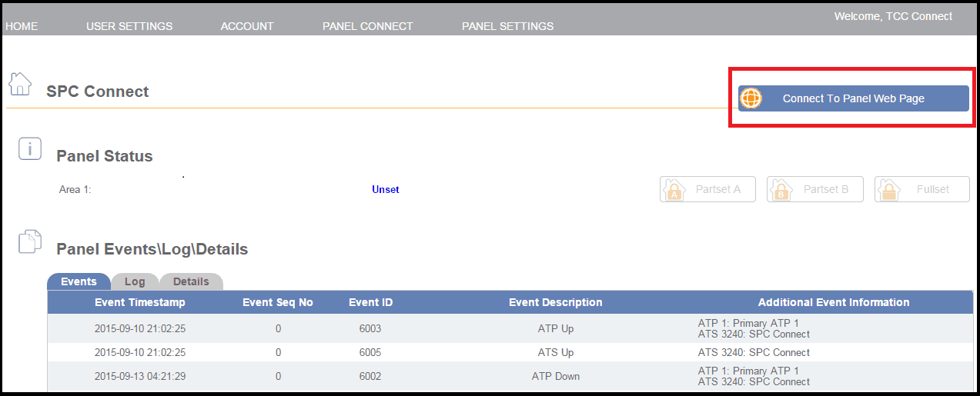
Task: Switch to the Details tab
Action: tap(191, 281)
